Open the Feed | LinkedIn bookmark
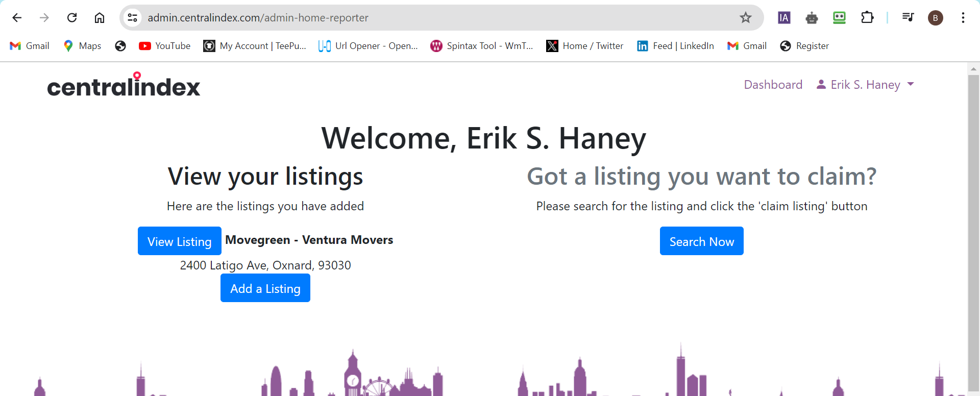Screen dimensions: 980x396 click(x=675, y=46)
